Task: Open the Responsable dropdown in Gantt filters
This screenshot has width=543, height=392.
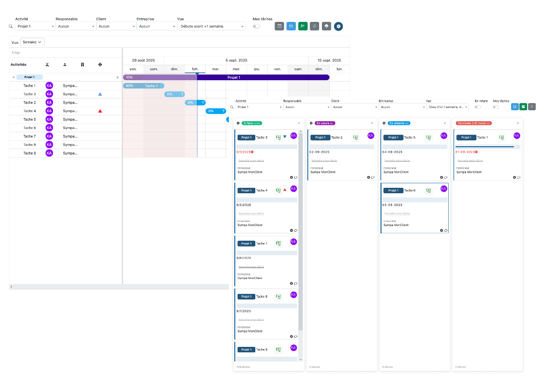Action: pyautogui.click(x=75, y=26)
